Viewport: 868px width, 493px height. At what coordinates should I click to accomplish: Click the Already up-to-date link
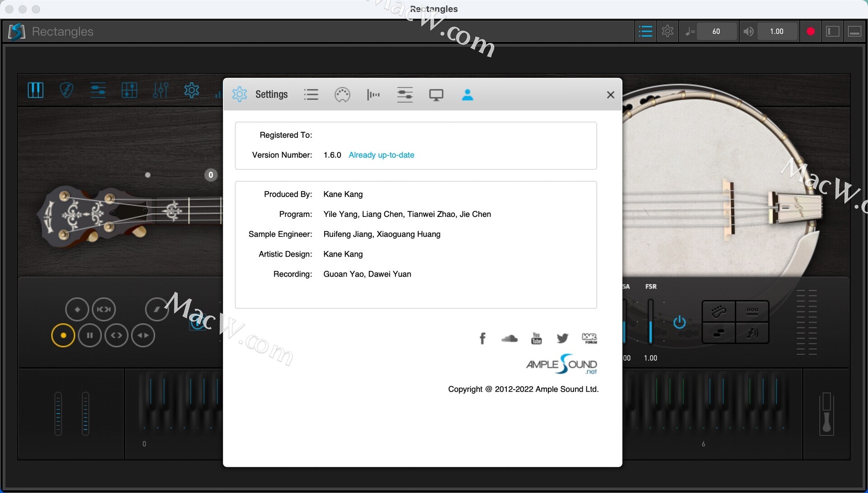382,155
